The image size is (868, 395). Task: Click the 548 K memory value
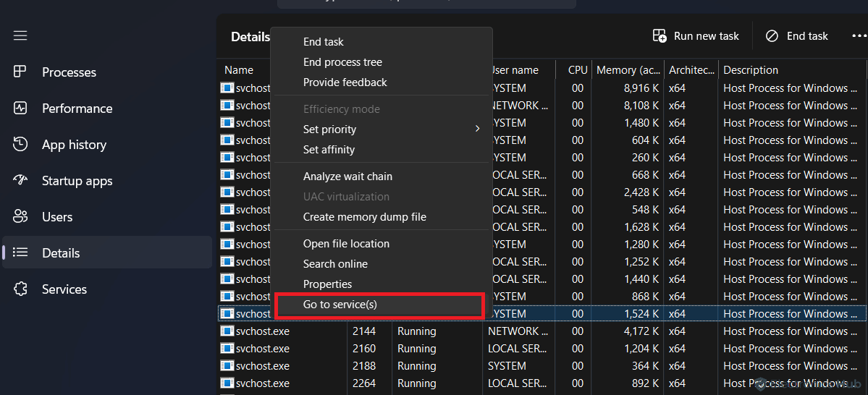(645, 210)
